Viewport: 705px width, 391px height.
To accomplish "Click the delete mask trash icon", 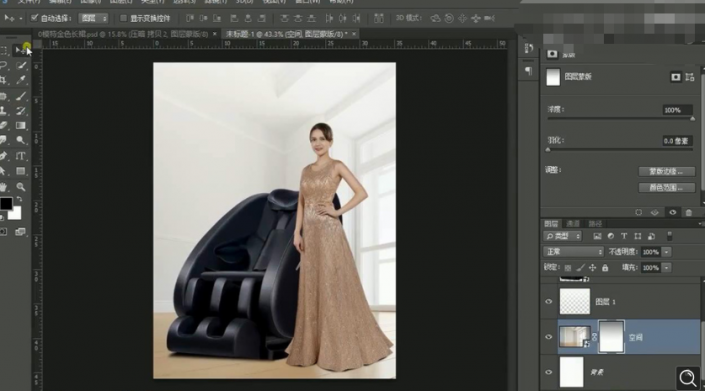I will 688,213.
